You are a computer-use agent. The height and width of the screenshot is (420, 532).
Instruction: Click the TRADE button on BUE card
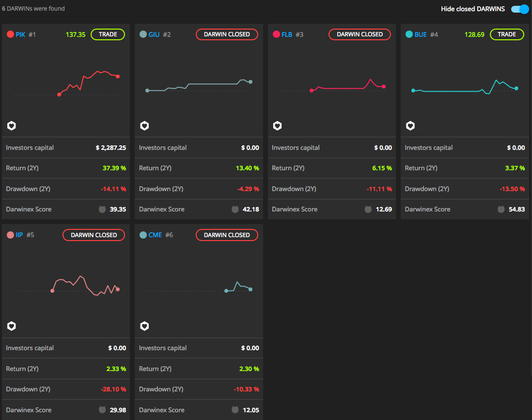click(507, 34)
